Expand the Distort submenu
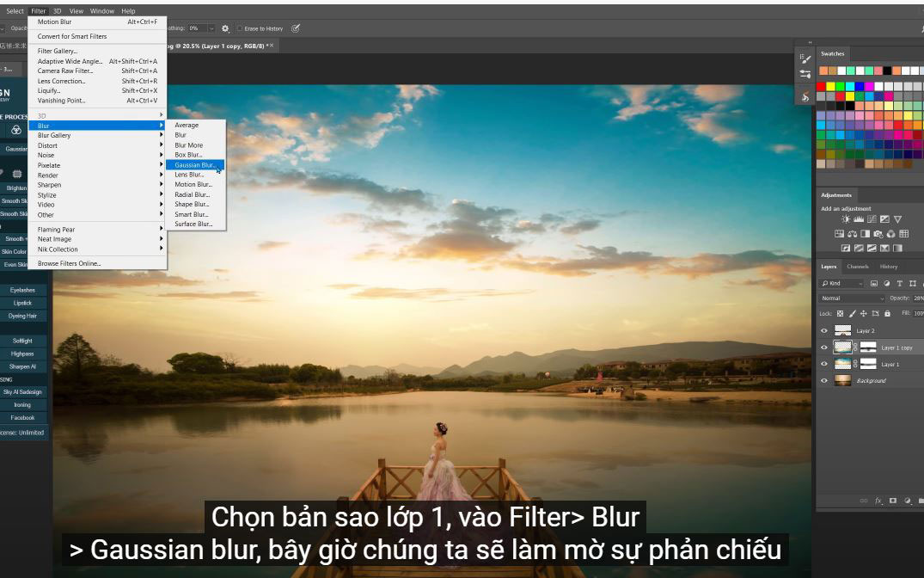Image resolution: width=924 pixels, height=578 pixels. (x=98, y=145)
